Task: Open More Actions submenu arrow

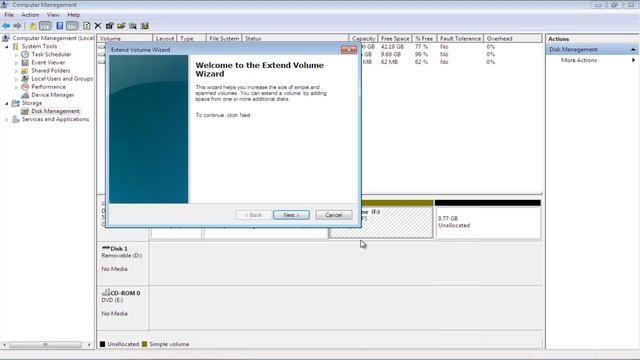Action: [633, 60]
